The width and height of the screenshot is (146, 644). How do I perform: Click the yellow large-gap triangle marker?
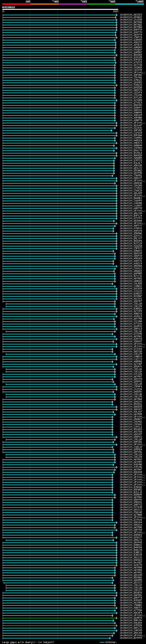[19, 642]
